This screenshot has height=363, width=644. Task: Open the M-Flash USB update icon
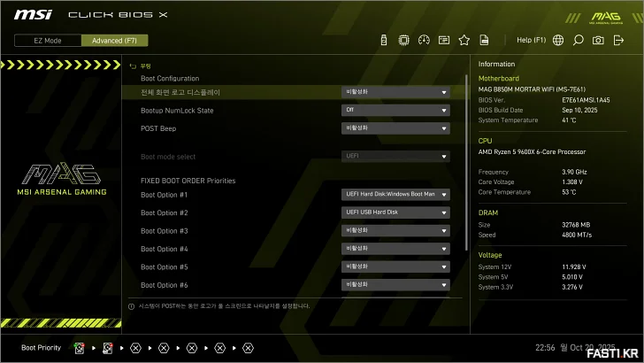tap(384, 40)
